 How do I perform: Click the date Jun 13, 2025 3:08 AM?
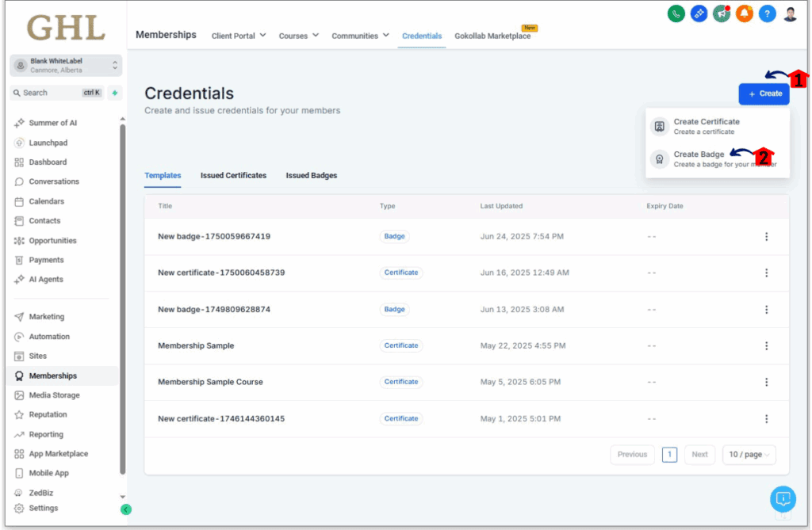tap(522, 310)
